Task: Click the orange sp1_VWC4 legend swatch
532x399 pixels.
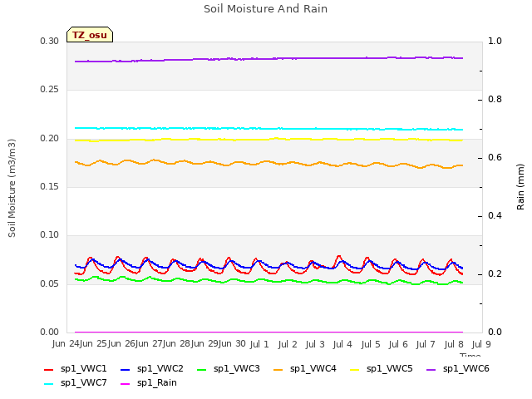Action: coord(278,370)
